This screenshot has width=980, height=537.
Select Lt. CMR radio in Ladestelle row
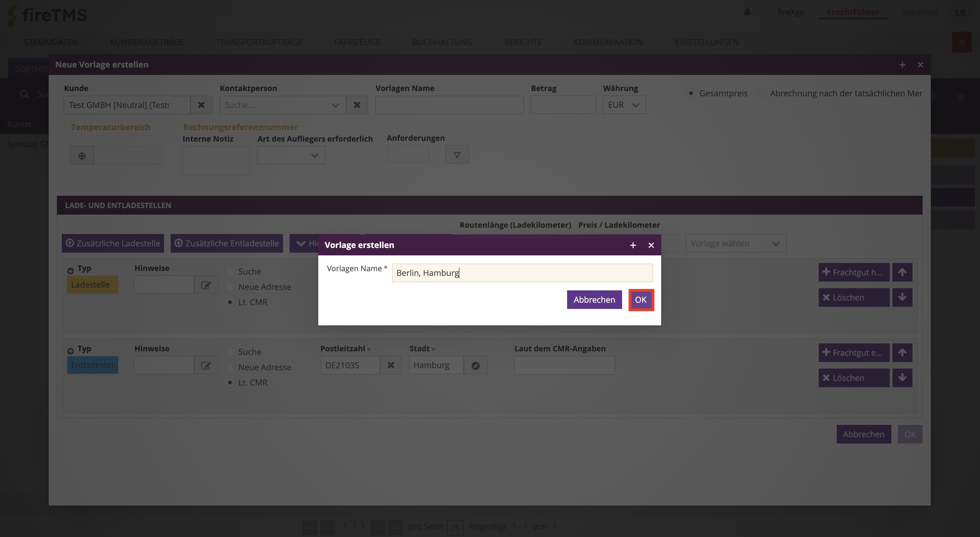click(x=230, y=302)
